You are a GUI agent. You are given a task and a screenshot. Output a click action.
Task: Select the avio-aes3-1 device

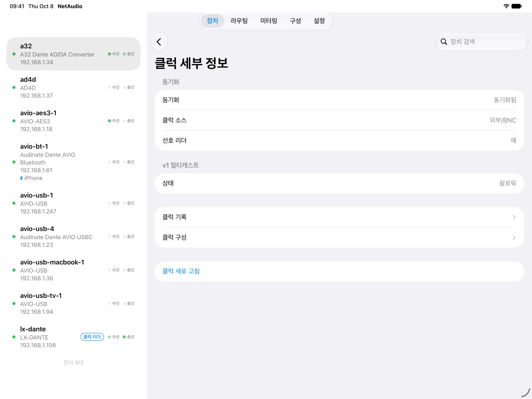click(x=73, y=121)
